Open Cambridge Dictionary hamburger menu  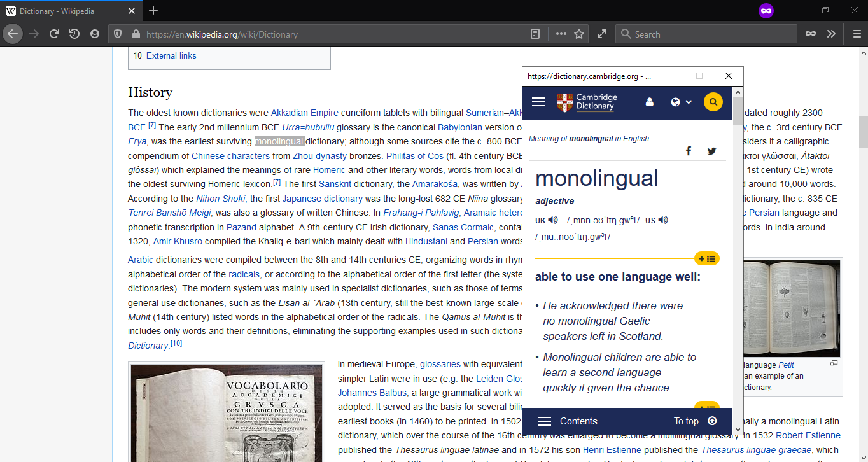[x=538, y=102]
